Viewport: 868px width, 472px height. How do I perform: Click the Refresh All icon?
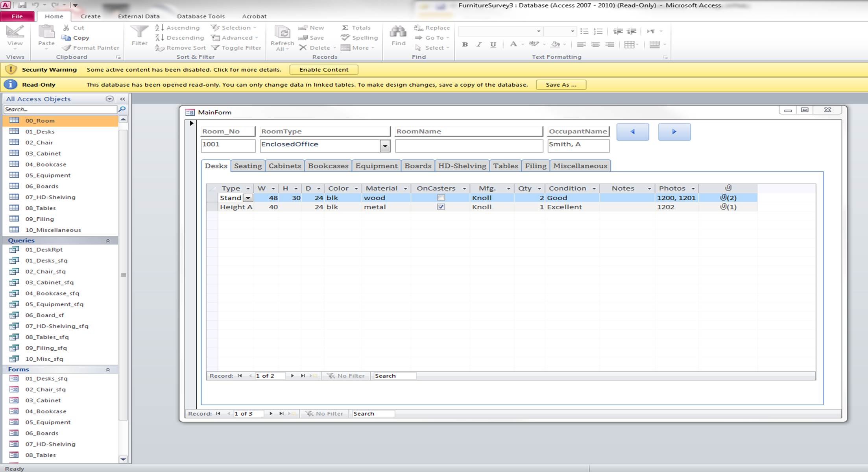(282, 32)
